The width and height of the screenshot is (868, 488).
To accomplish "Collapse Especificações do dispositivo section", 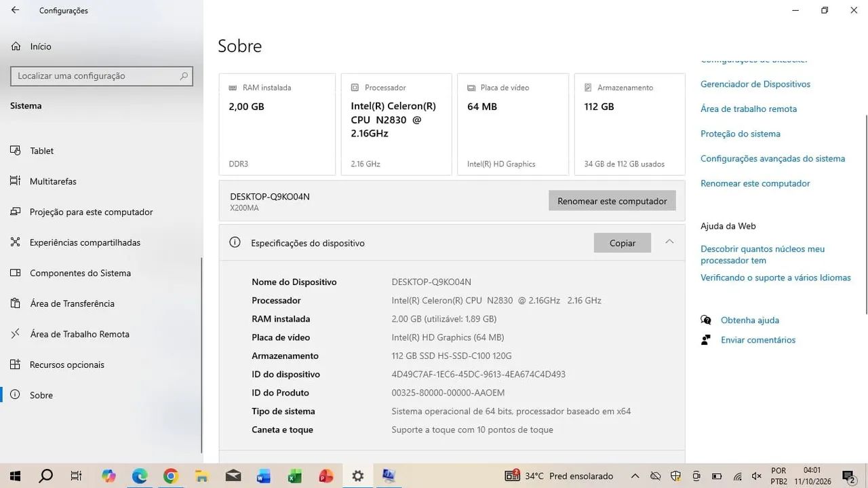I will click(x=669, y=242).
